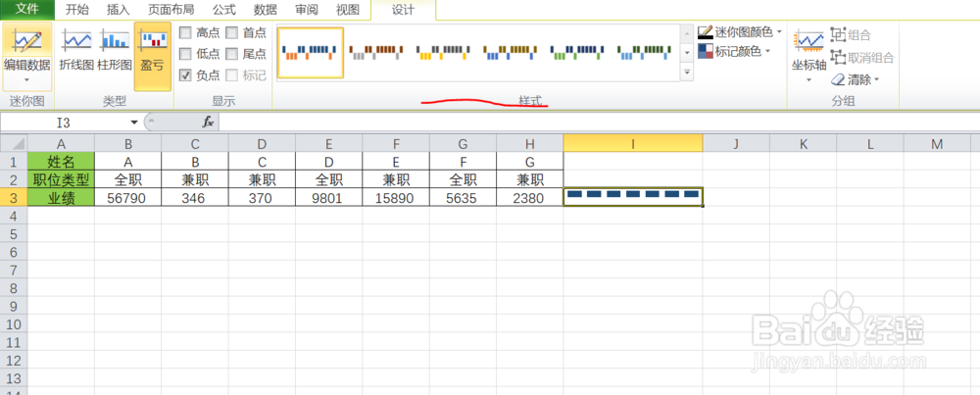Screen dimensions: 980x395
Task: Uncheck the 负点 checkbox
Action: 185,75
